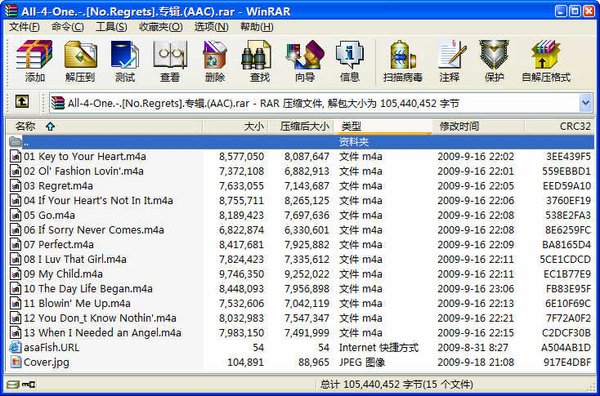The width and height of the screenshot is (600, 396).
Task: Click the key icon in status bar
Action: coord(29,384)
